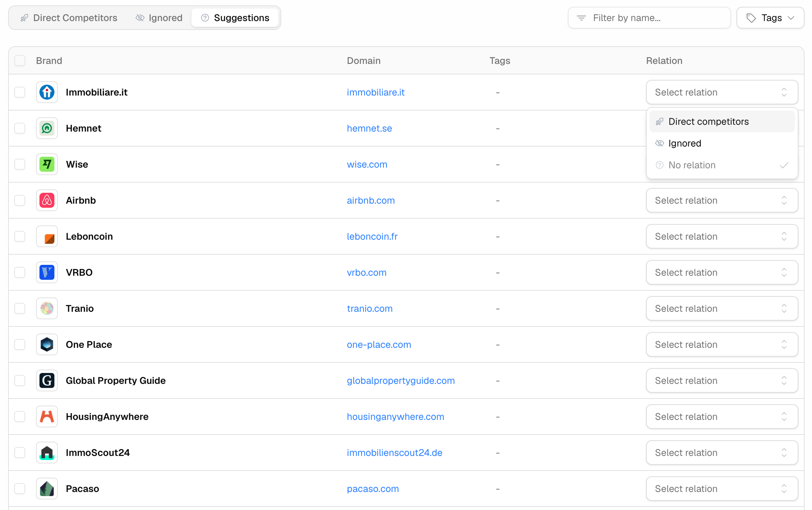Focus the Filter by name input
Image resolution: width=812 pixels, height=510 pixels.
[649, 18]
